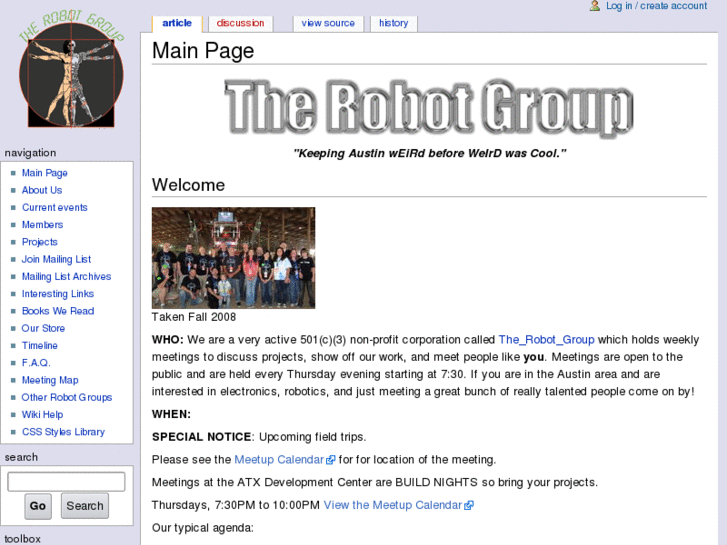Screen dimensions: 727x545
Task: Open Books We Read link
Action: click(x=58, y=311)
